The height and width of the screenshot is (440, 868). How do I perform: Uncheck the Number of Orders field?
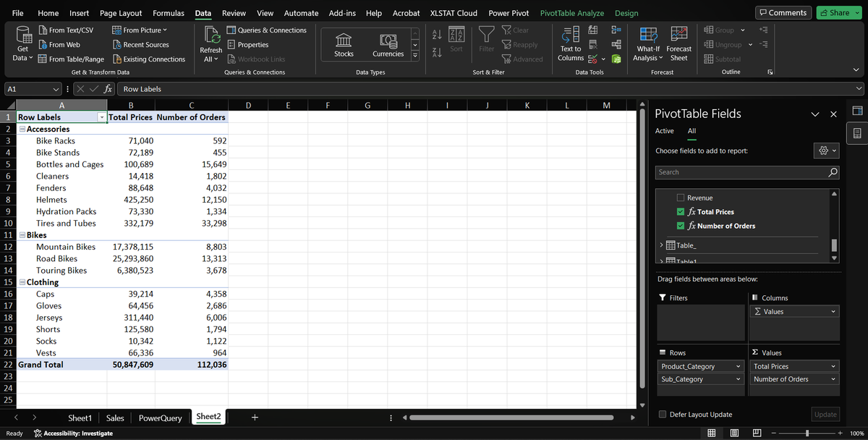(x=680, y=226)
